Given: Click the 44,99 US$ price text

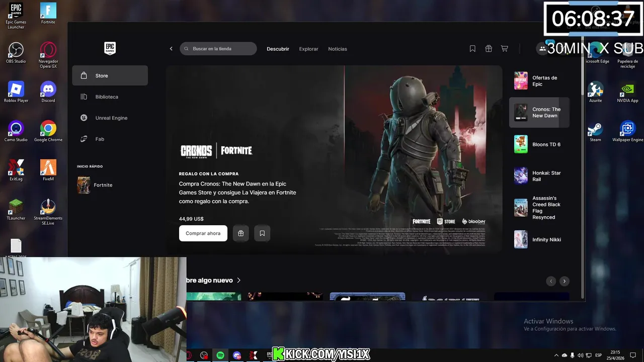Looking at the screenshot, I should pos(191,219).
